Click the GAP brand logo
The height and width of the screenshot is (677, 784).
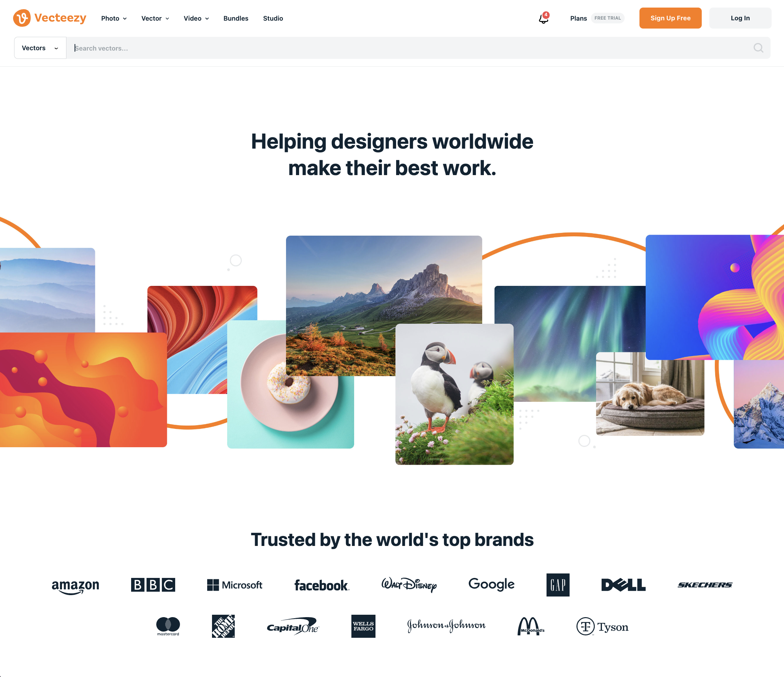[558, 585]
